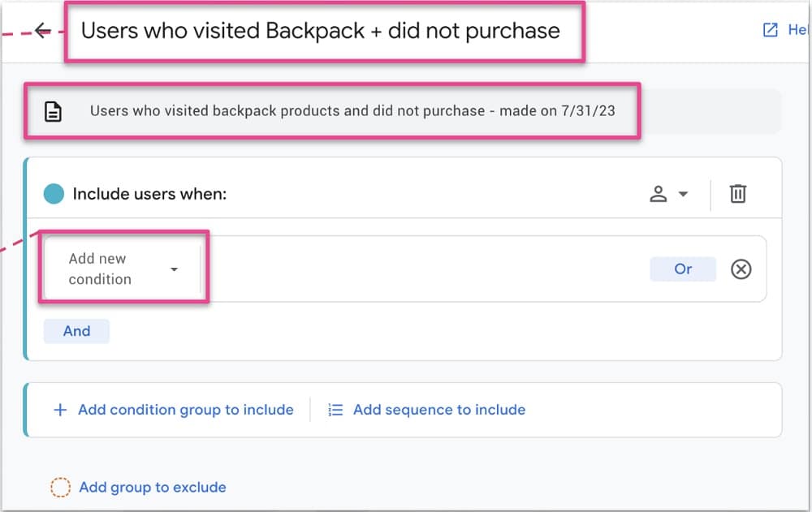Click the person scope icon

[x=659, y=194]
